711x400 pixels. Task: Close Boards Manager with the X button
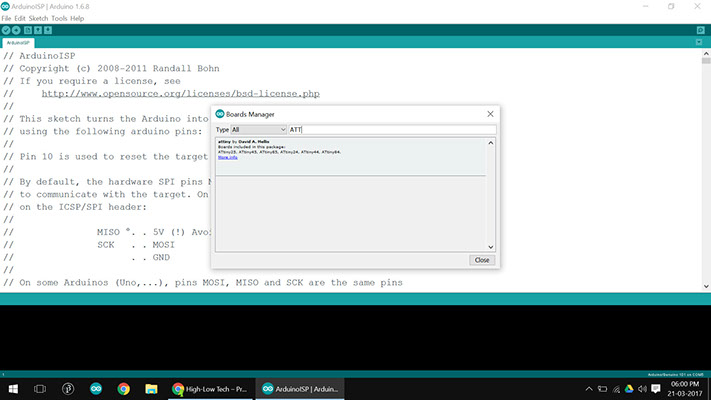tap(490, 114)
